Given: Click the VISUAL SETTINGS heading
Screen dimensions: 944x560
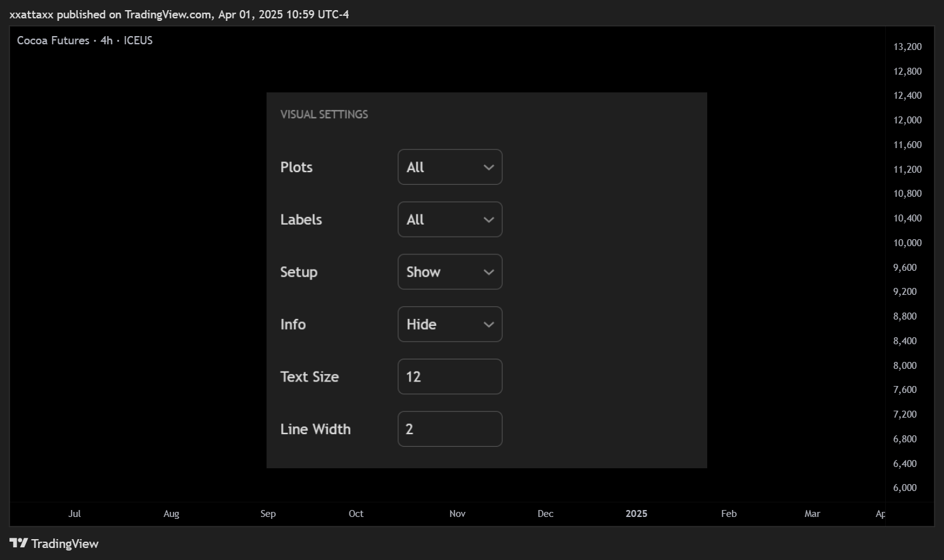Looking at the screenshot, I should (324, 115).
